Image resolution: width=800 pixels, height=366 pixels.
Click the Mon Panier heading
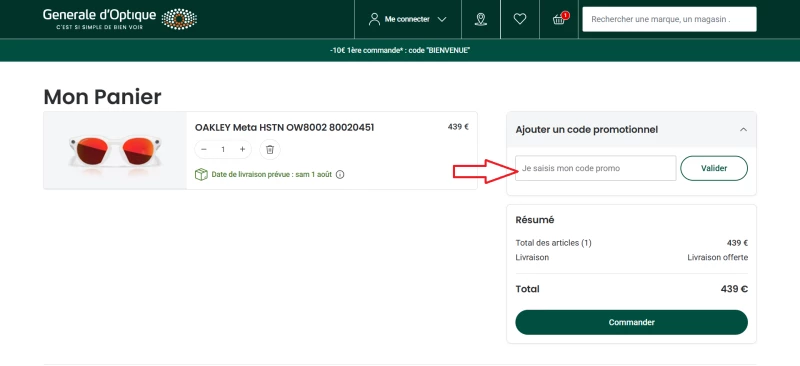pos(103,96)
